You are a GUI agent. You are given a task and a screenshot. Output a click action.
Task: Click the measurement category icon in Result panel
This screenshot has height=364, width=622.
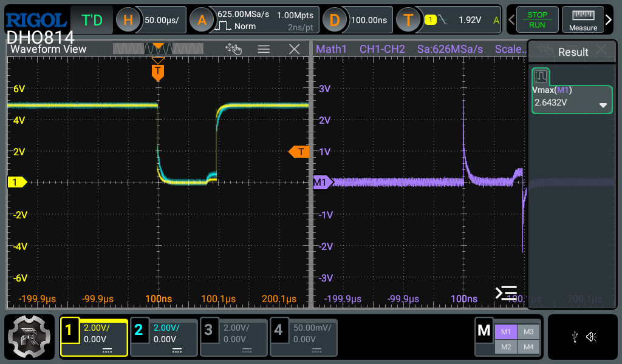coord(541,76)
